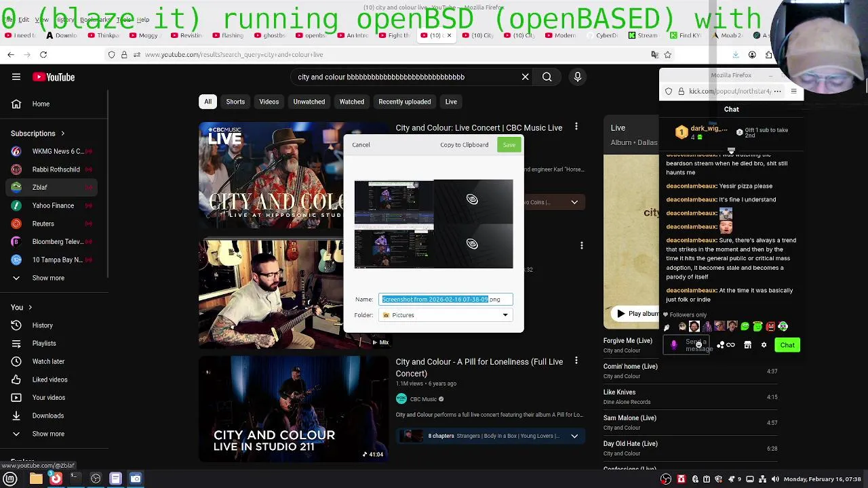The height and width of the screenshot is (488, 868).
Task: Expand the chapters chevron of the first video
Action: click(574, 202)
